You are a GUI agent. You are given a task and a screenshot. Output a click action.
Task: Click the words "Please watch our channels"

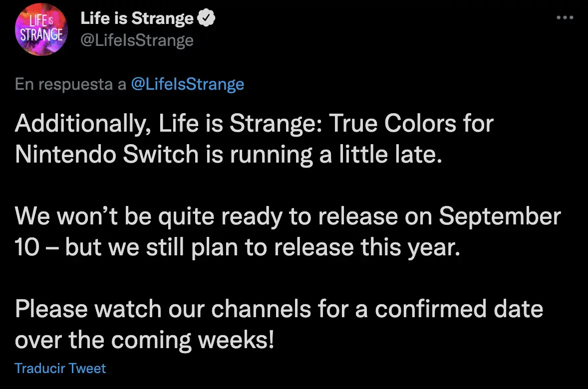tap(163, 309)
